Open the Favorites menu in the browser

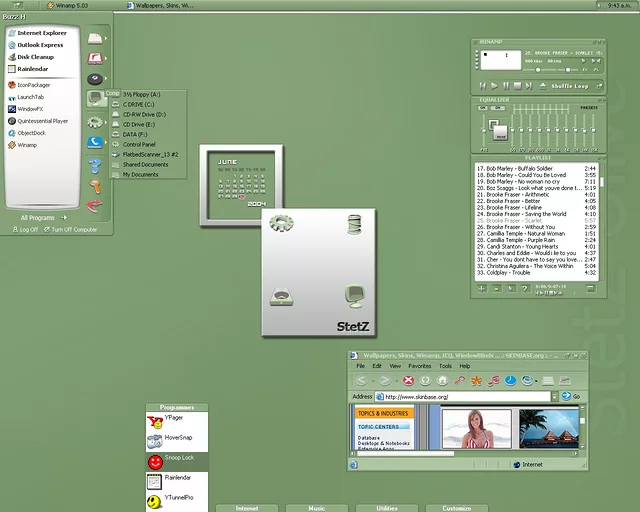(418, 366)
